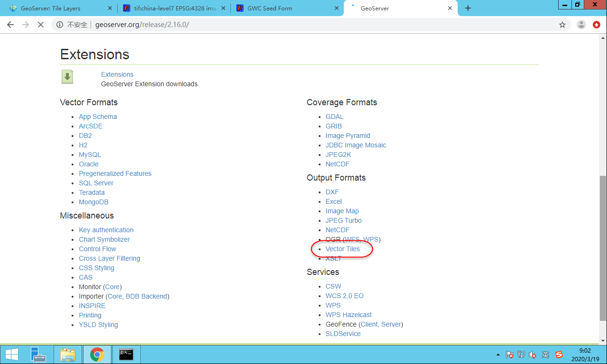Image resolution: width=607 pixels, height=364 pixels.
Task: Close the active GeoServer tab
Action: (450, 8)
